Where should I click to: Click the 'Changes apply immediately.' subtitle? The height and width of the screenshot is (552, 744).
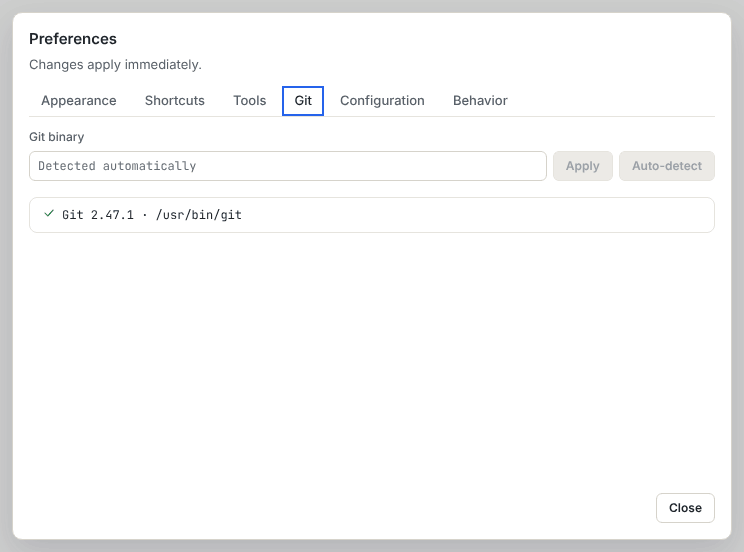tap(115, 65)
